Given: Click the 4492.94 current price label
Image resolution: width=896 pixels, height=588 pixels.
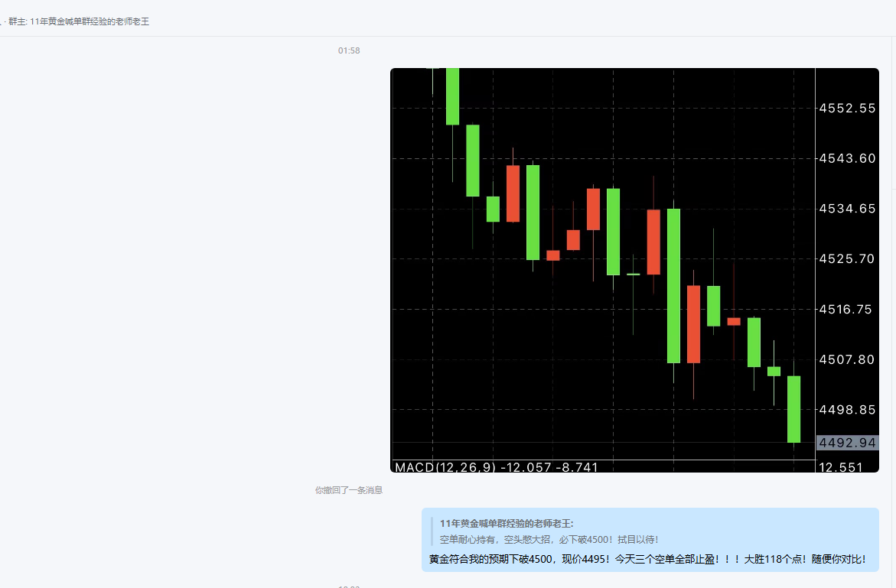Looking at the screenshot, I should tap(847, 443).
